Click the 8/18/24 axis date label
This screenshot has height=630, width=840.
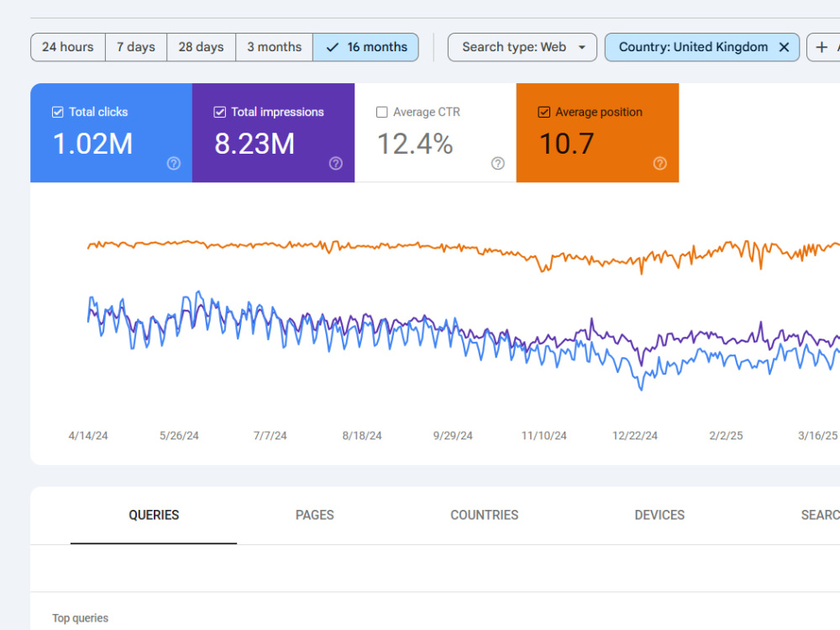click(x=362, y=435)
